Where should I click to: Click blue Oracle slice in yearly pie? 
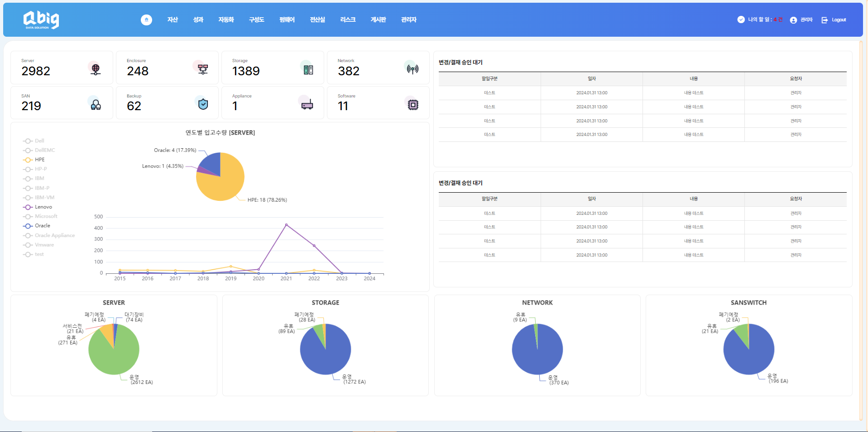[x=212, y=164]
